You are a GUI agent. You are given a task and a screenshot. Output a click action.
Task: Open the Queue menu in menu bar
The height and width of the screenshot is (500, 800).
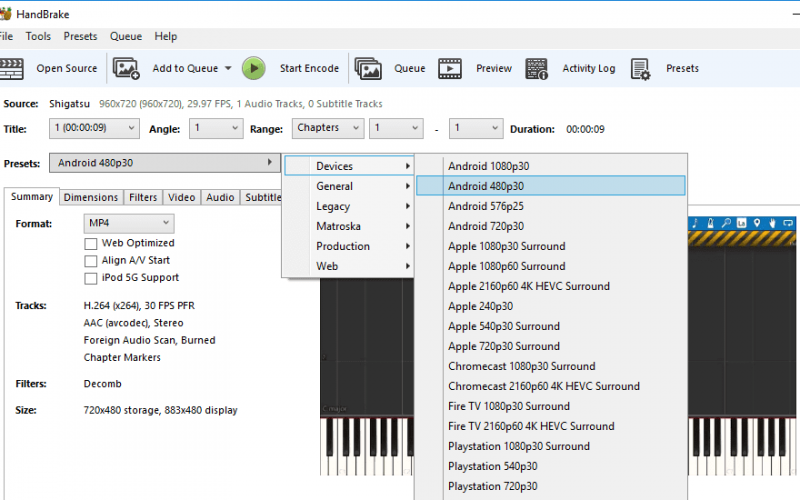[x=126, y=36]
